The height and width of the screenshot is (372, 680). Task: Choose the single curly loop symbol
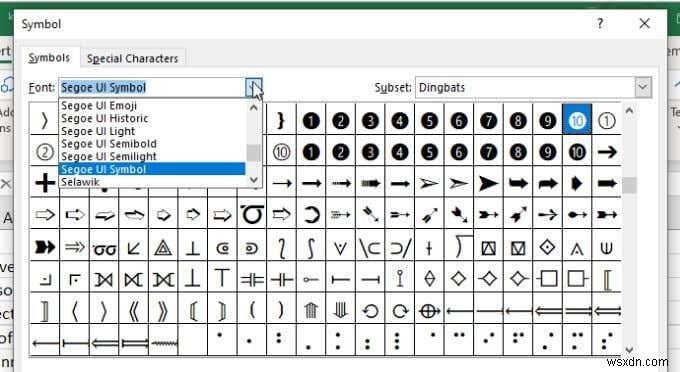(x=252, y=214)
